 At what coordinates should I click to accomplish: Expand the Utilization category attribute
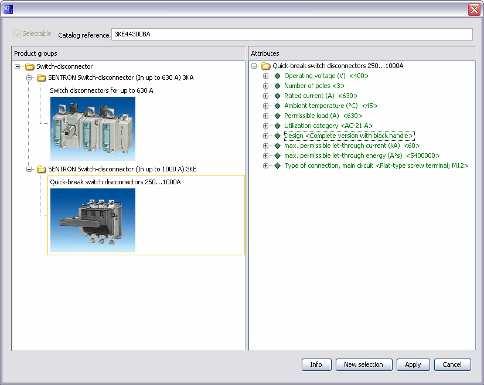(x=266, y=126)
